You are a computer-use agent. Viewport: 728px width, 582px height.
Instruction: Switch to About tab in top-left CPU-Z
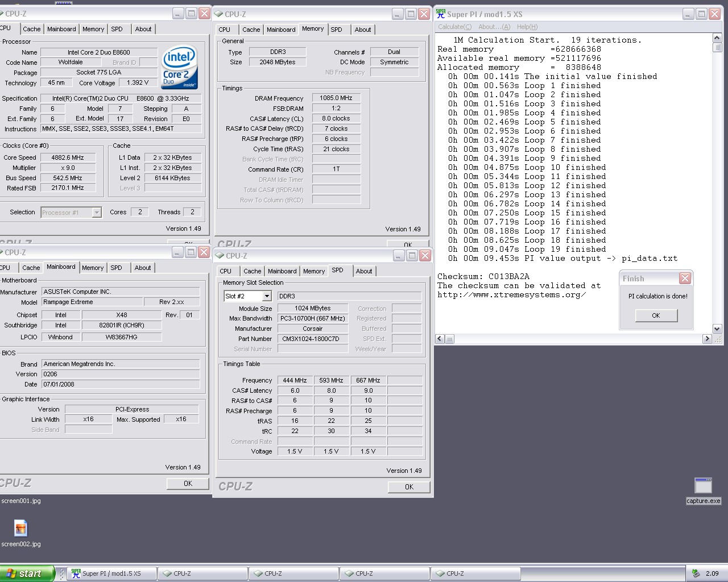coord(143,29)
